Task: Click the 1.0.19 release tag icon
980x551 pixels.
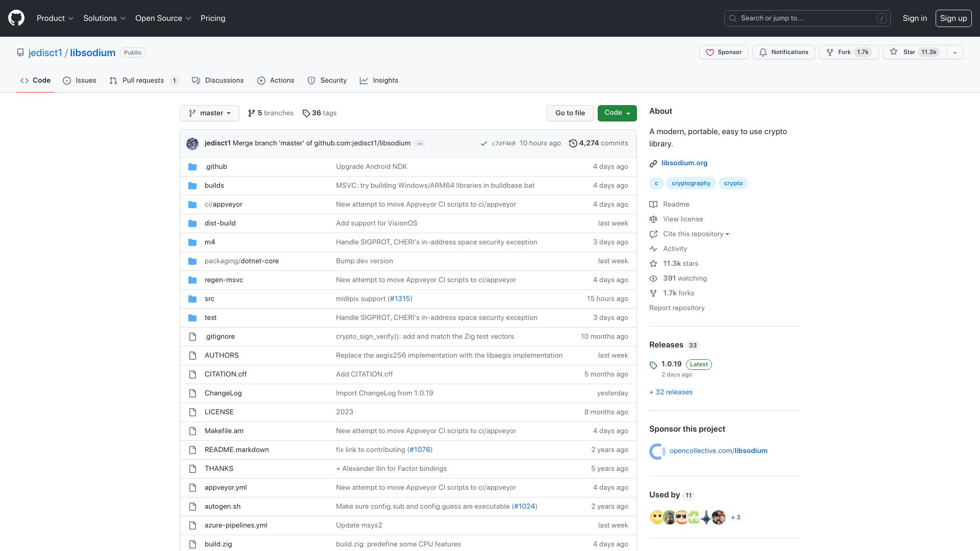Action: pyautogui.click(x=653, y=365)
